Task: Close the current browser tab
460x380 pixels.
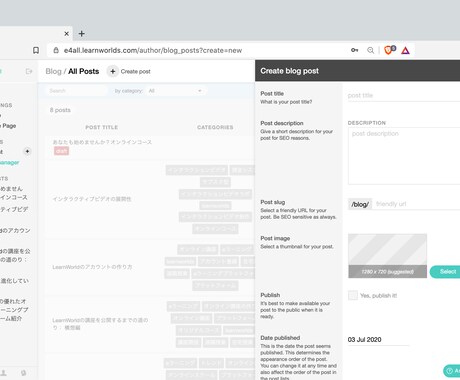Action: (66, 34)
